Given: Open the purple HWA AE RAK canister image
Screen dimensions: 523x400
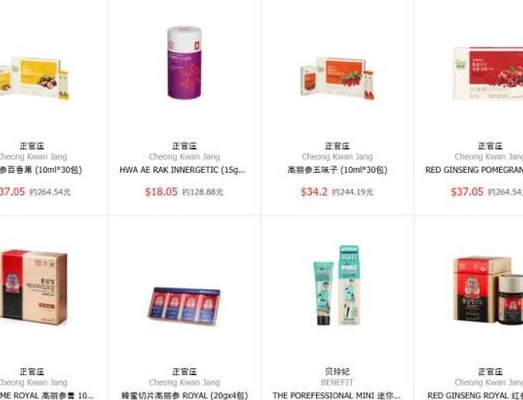Looking at the screenshot, I should (184, 62).
